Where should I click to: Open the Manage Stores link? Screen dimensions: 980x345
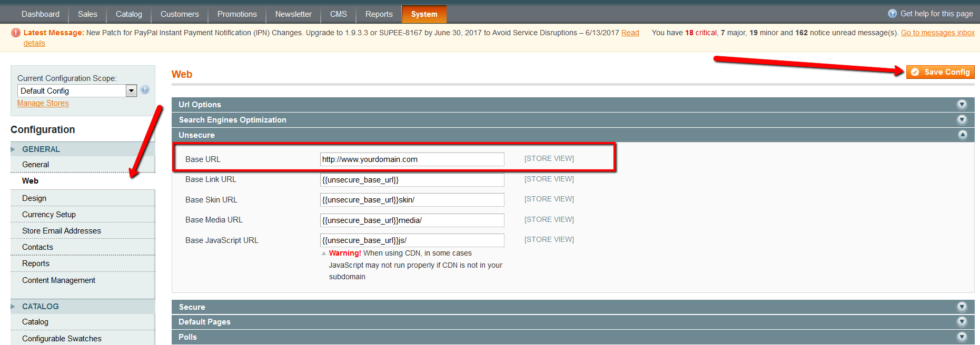coord(43,103)
